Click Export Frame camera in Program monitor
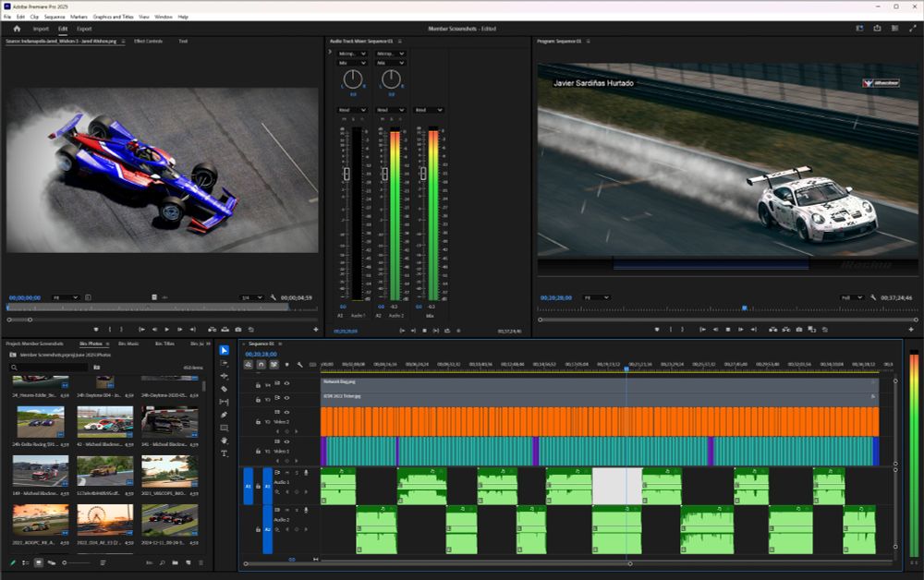Screen dimensions: 924x580 pyautogui.click(x=799, y=330)
